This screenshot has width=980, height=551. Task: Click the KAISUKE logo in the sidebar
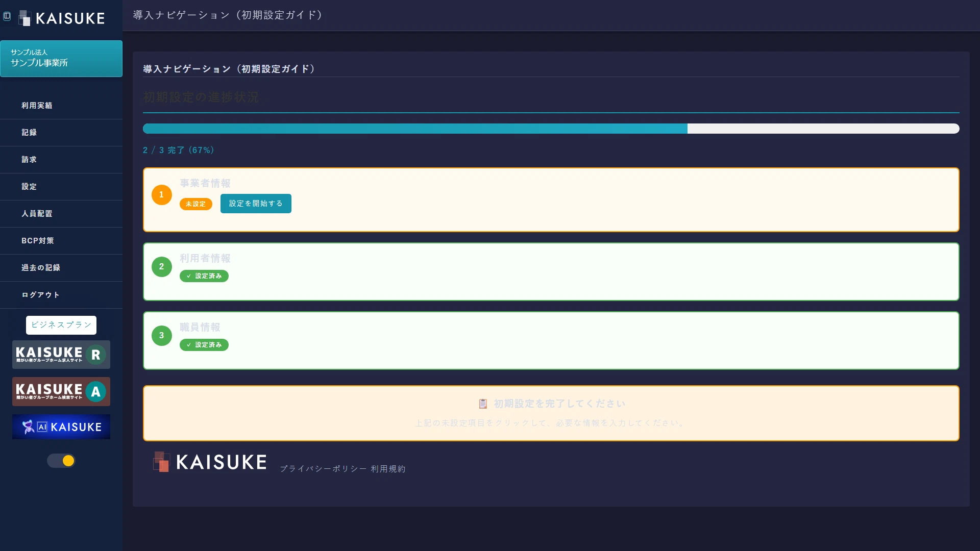point(62,18)
